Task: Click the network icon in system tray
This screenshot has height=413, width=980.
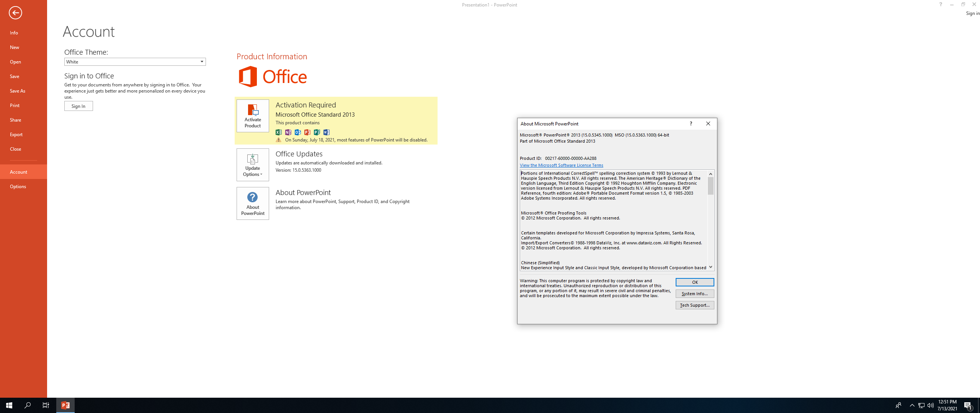Action: (x=921, y=405)
